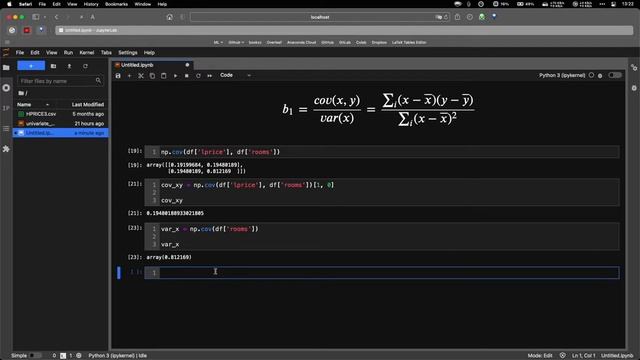Screen dimensions: 640x360
Task: Open JupyterLab View menu
Action: pyautogui.click(x=51, y=53)
